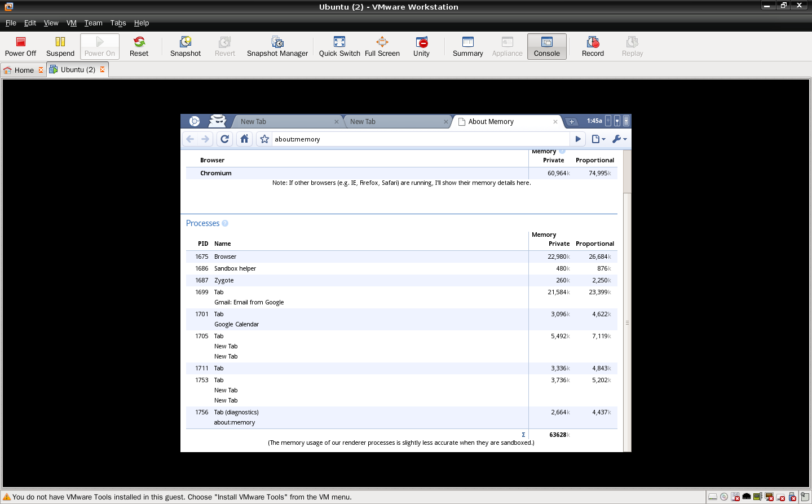Open the VM menu
This screenshot has width=812, height=504.
[71, 23]
